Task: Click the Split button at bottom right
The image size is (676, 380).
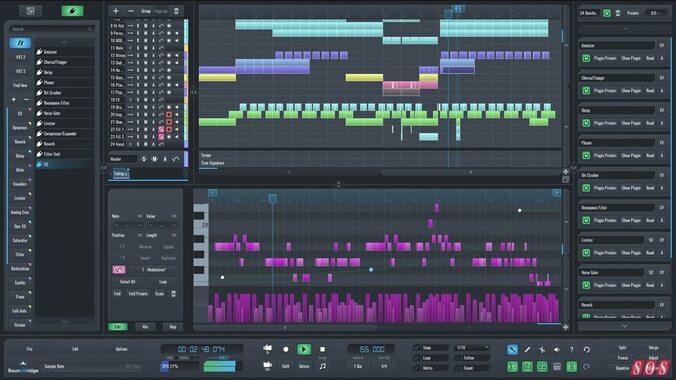Action: click(x=623, y=348)
